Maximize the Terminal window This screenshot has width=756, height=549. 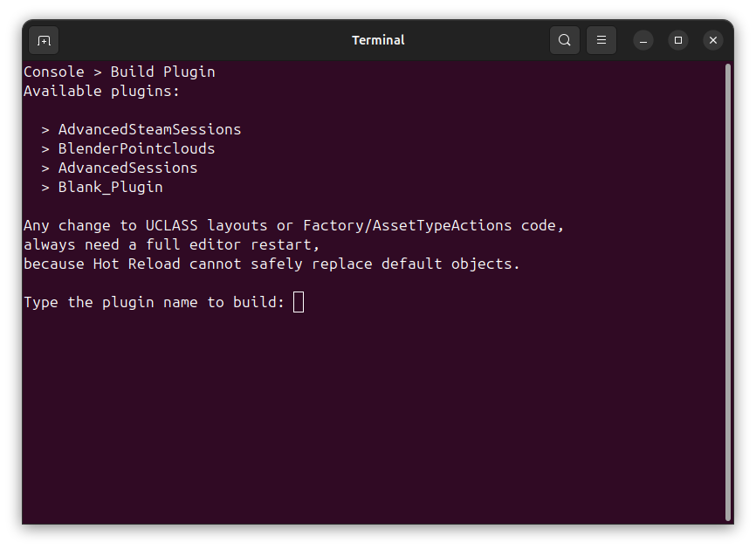[x=678, y=40]
